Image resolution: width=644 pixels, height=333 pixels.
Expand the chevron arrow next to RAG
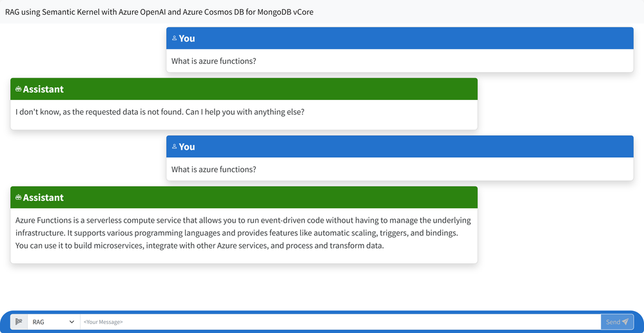click(x=72, y=322)
